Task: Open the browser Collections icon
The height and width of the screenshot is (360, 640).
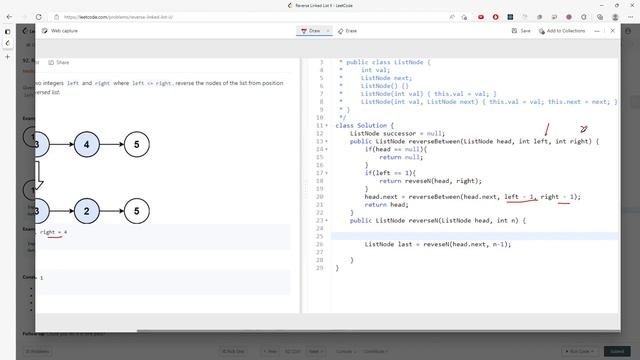Action: tap(600, 17)
